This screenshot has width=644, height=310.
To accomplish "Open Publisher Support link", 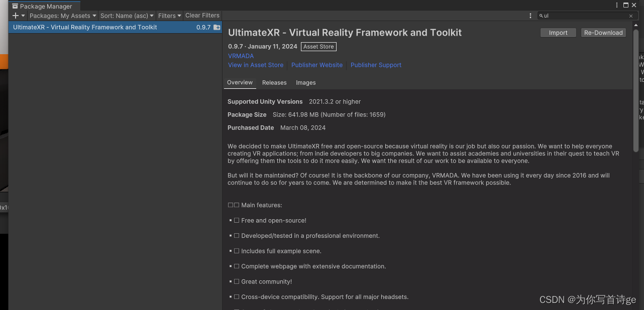I will [x=376, y=65].
